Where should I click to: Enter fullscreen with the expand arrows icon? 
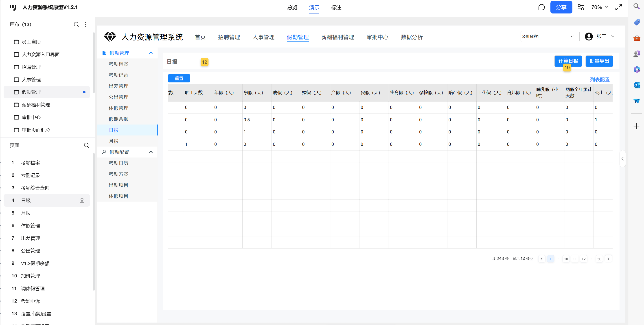[x=618, y=7]
